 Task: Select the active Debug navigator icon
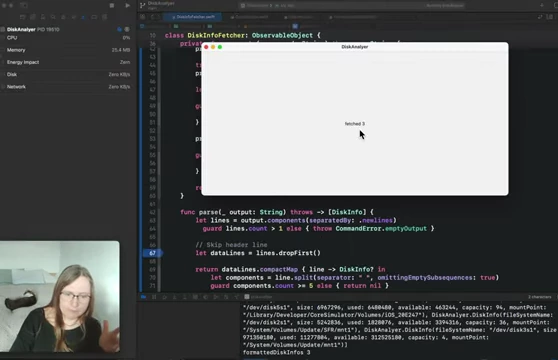[84, 17]
